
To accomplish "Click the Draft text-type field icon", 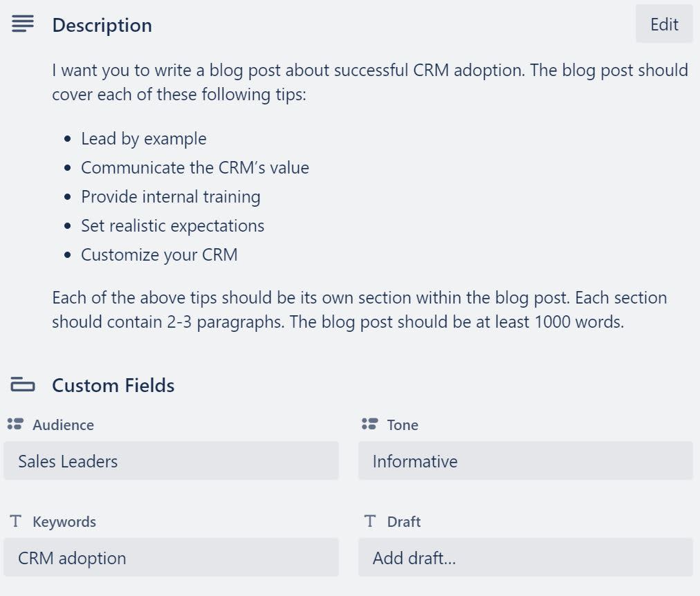I will (370, 521).
